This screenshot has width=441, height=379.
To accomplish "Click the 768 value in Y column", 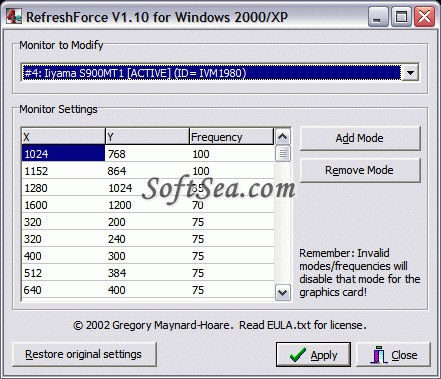I will (x=116, y=154).
